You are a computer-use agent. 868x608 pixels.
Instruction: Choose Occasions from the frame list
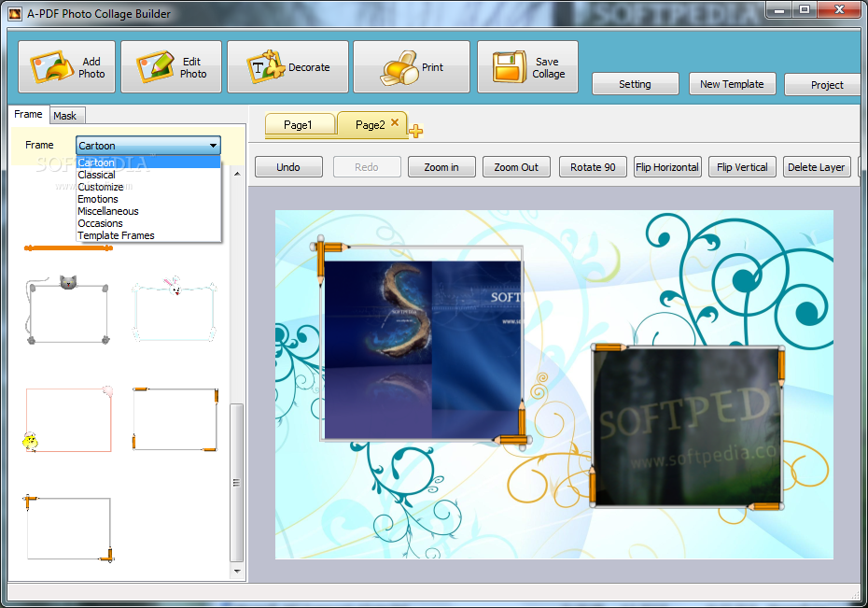pos(147,223)
